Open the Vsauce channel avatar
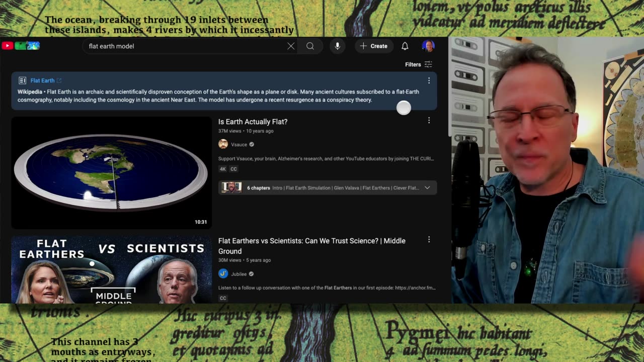 pyautogui.click(x=223, y=144)
